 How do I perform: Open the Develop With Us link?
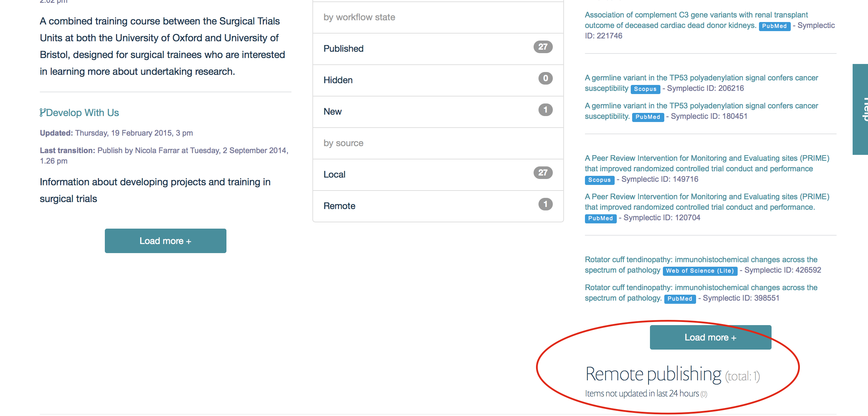82,113
